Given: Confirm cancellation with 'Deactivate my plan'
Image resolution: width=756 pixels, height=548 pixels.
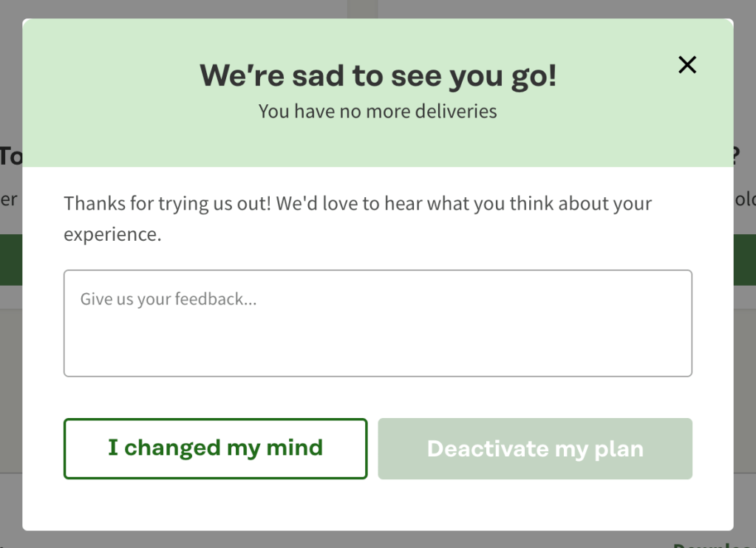Looking at the screenshot, I should (535, 448).
